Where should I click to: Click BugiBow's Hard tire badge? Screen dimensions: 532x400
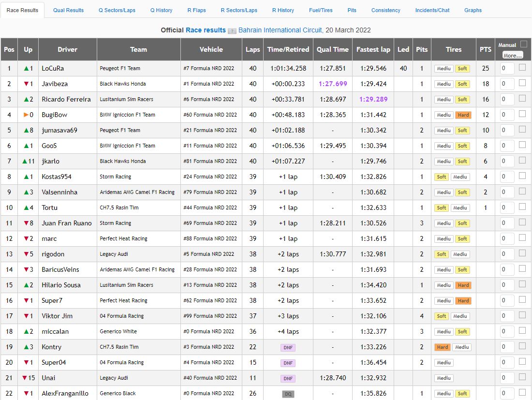tap(463, 115)
